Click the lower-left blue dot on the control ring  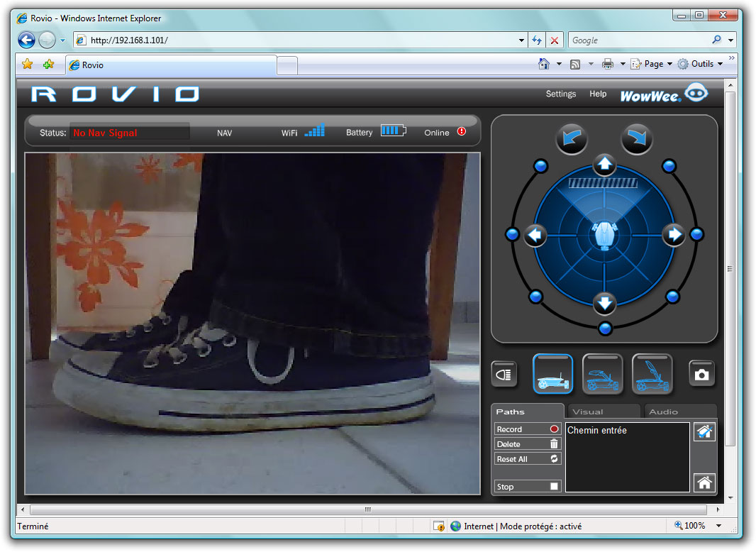(x=535, y=297)
